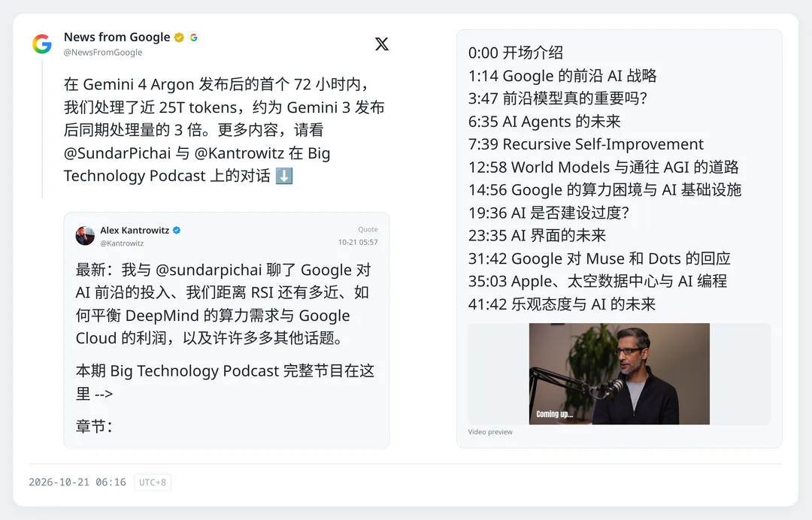The image size is (812, 520).
Task: Click the Quote label on the quoted tweet
Action: pyautogui.click(x=368, y=229)
